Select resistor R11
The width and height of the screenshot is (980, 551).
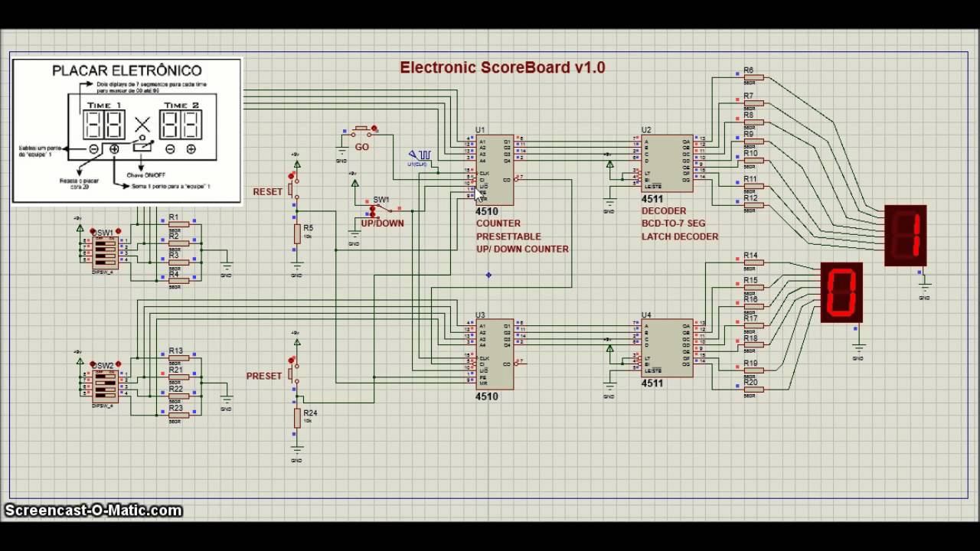pyautogui.click(x=753, y=186)
